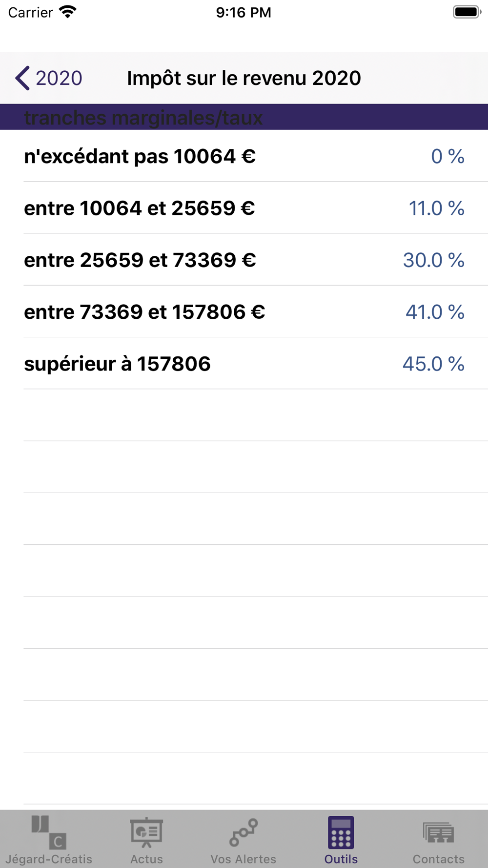Tap the Outils calculator icon
The width and height of the screenshot is (488, 868).
pos(341,832)
